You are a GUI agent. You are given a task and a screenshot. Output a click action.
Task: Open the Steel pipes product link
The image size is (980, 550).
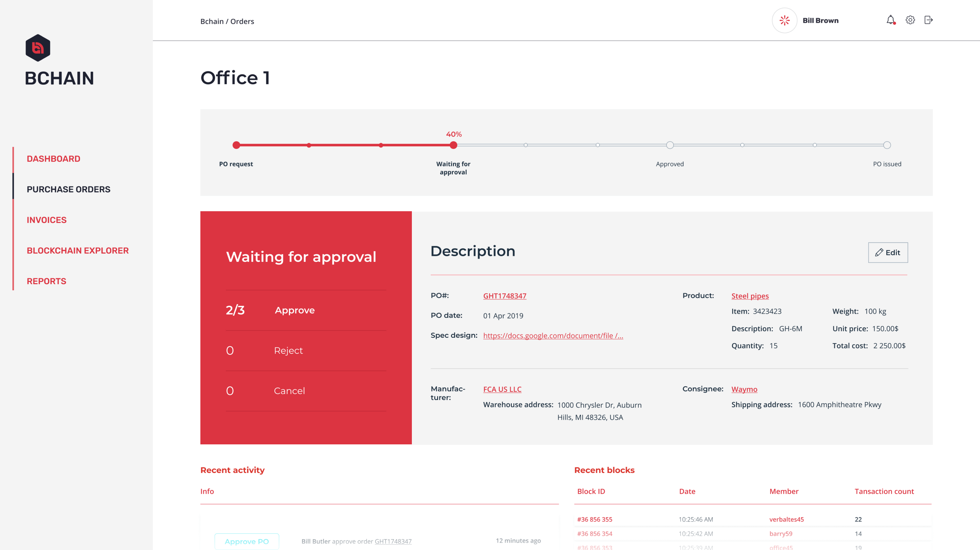(749, 296)
